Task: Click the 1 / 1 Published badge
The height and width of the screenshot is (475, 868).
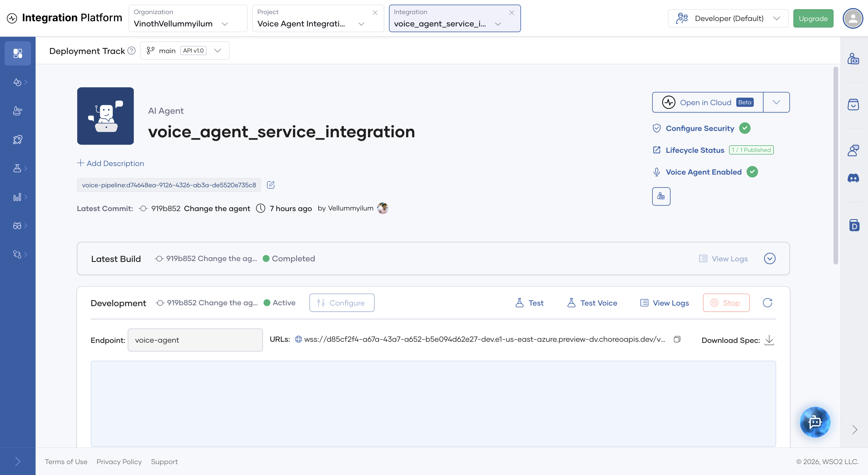Action: click(x=751, y=150)
